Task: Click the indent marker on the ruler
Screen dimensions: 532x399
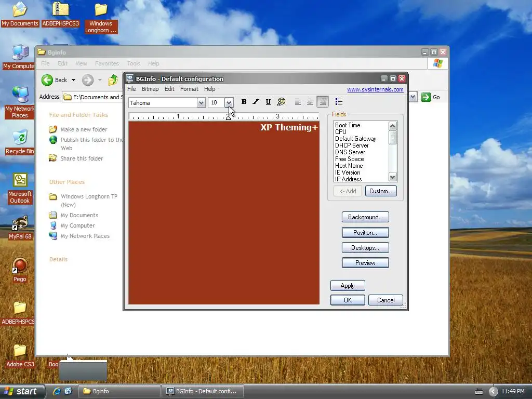Action: [229, 117]
